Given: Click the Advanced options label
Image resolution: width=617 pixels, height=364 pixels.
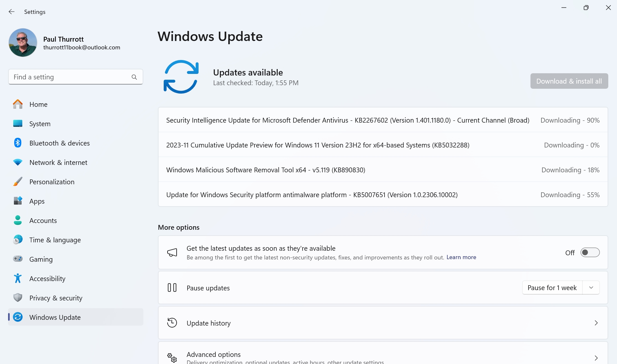Looking at the screenshot, I should 213,354.
